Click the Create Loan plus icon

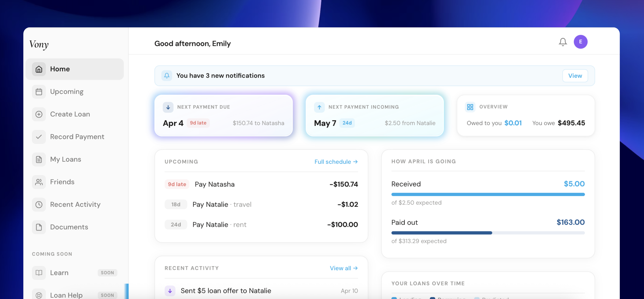[x=39, y=114]
